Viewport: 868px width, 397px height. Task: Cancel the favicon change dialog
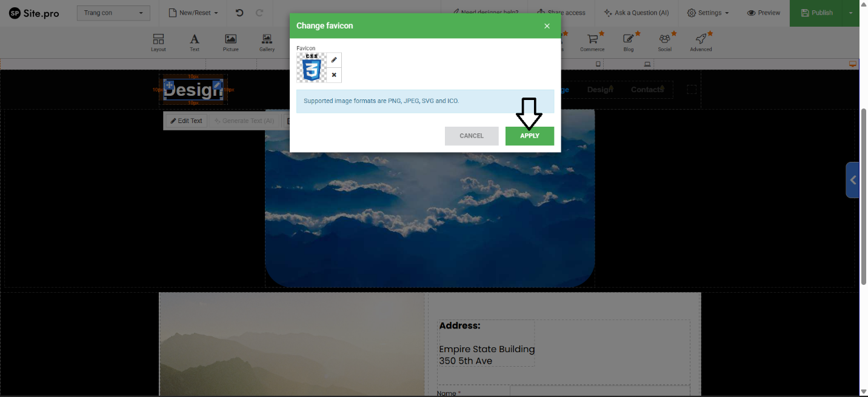[471, 136]
